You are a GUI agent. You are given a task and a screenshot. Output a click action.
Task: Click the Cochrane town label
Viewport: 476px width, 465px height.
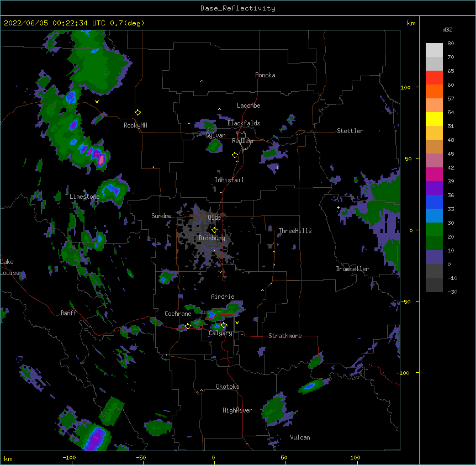click(x=178, y=314)
